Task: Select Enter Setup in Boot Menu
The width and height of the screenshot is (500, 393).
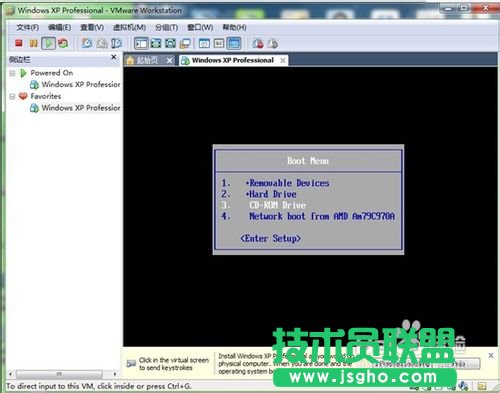Action: pyautogui.click(x=270, y=238)
